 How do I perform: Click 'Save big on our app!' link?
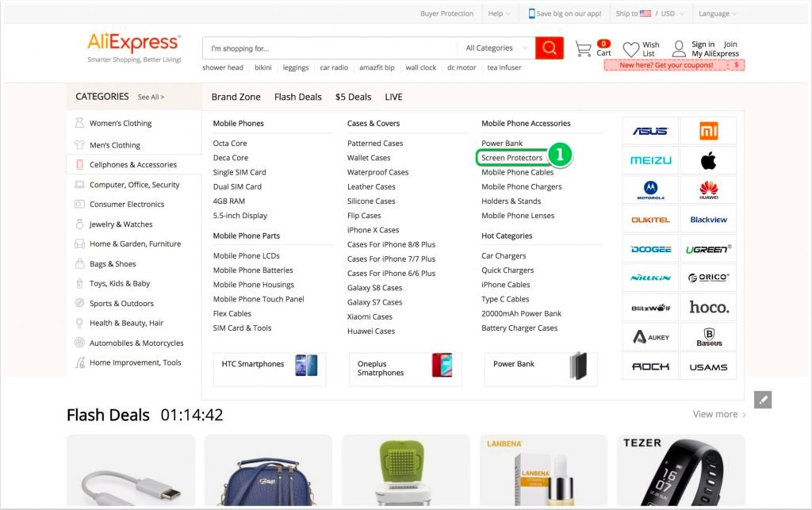point(565,13)
